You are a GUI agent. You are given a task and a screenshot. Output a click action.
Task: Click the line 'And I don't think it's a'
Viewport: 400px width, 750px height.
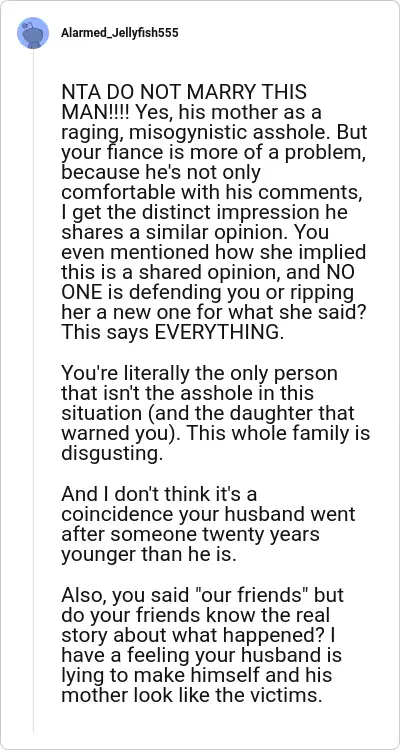click(x=159, y=493)
